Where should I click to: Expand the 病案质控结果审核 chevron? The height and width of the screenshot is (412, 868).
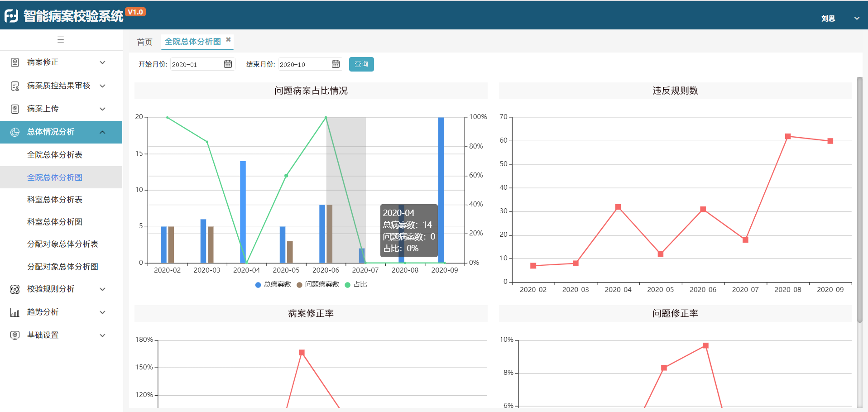[x=102, y=86]
